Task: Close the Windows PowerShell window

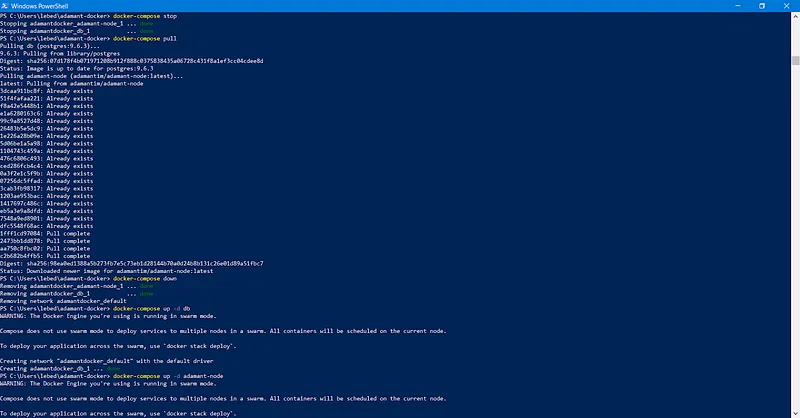Action: pyautogui.click(x=786, y=6)
